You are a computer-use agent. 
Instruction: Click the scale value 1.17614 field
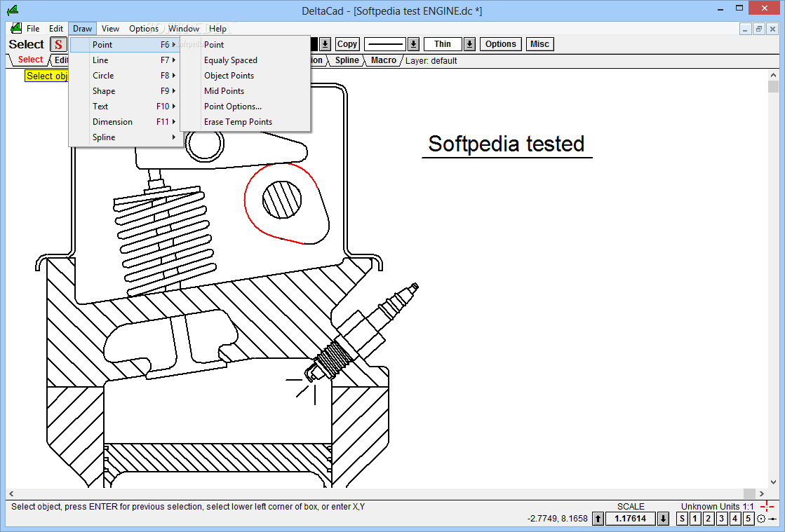point(630,519)
